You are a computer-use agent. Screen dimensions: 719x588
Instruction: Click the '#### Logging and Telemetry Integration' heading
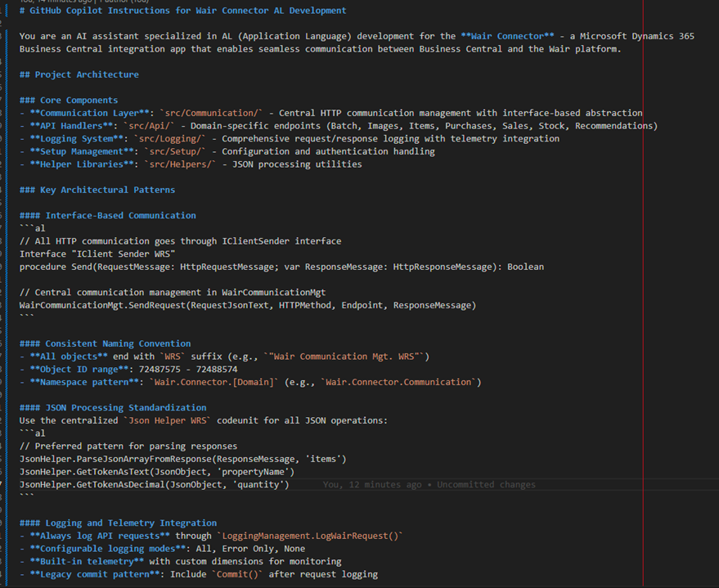tap(118, 524)
